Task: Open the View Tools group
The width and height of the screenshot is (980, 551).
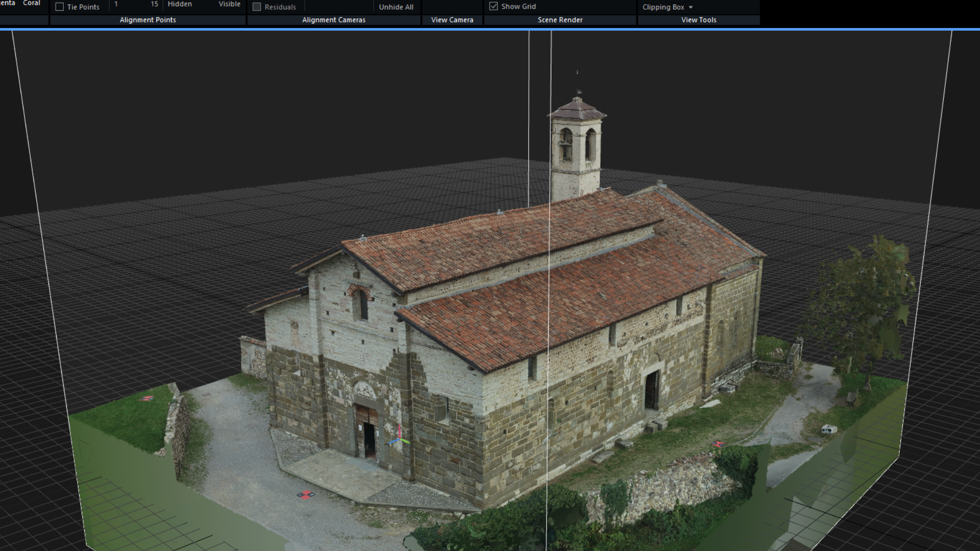Action: pyautogui.click(x=698, y=20)
